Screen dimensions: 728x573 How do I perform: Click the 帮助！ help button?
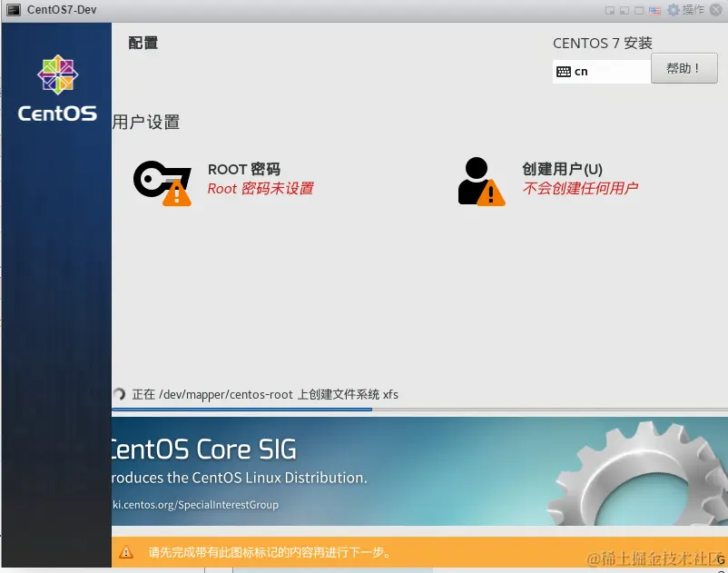684,68
